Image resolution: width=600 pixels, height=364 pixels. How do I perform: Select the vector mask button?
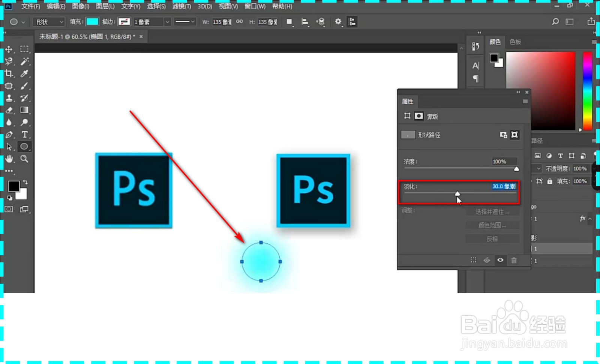pyautogui.click(x=514, y=135)
